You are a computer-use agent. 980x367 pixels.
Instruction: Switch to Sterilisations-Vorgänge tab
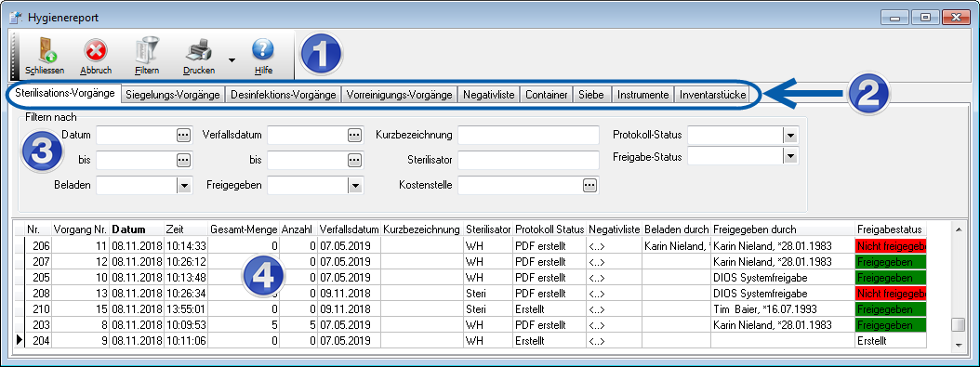click(65, 93)
